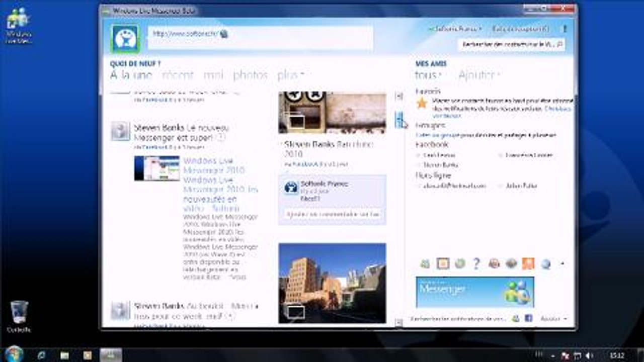Click the framed orange square icon in the icon row
The width and height of the screenshot is (644, 362).
pos(443,263)
